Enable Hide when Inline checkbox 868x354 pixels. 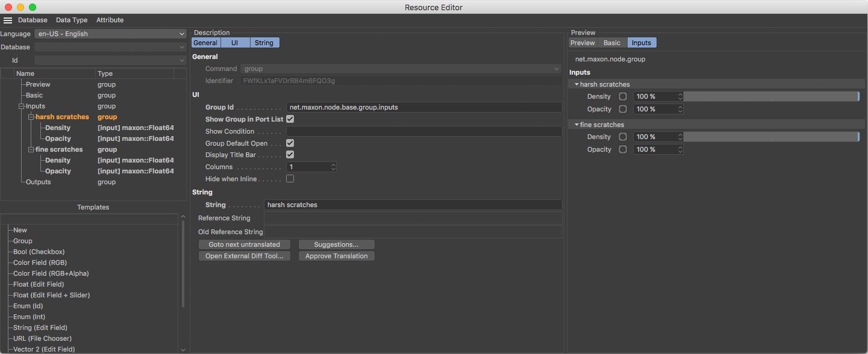click(290, 179)
